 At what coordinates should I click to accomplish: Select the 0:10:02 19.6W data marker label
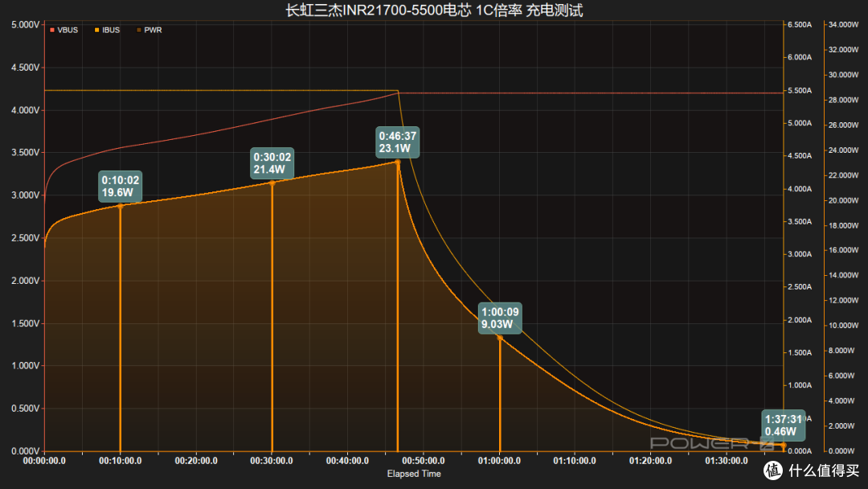coord(121,186)
